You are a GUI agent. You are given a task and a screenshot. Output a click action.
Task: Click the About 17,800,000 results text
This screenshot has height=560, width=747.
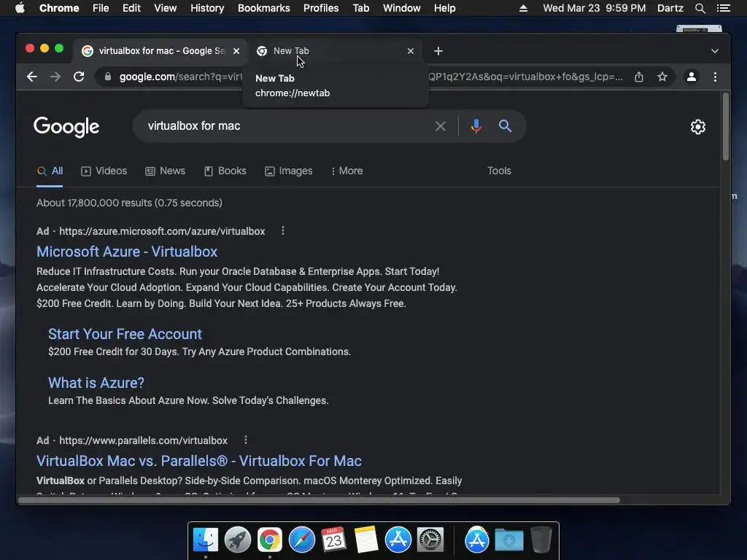click(130, 203)
